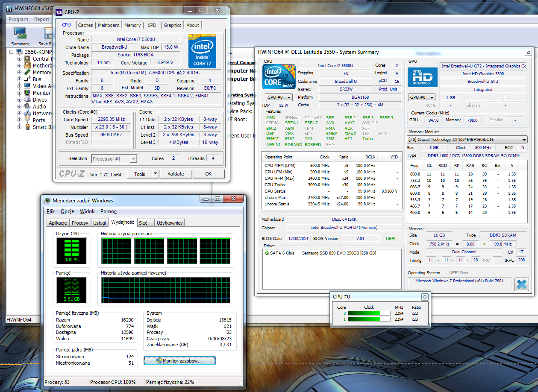This screenshot has height=392, width=538.
Task: Switch to the SPD tab in CPU-Z
Action: point(152,25)
